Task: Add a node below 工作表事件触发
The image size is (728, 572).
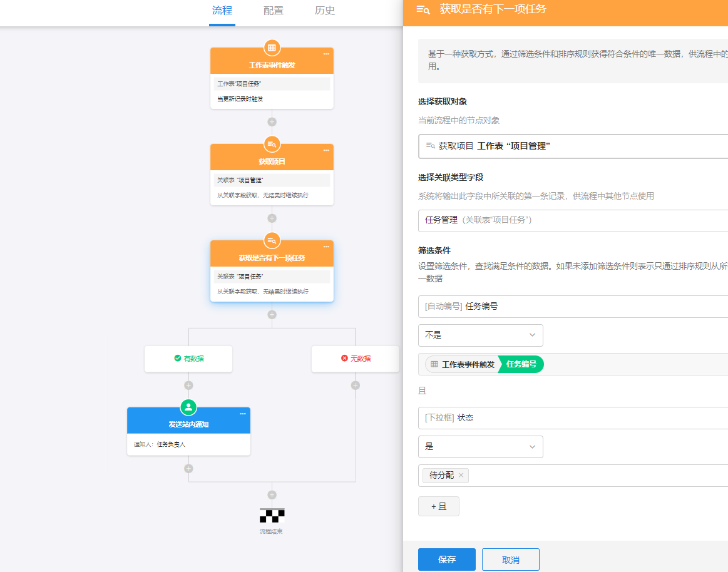Action: 272,122
